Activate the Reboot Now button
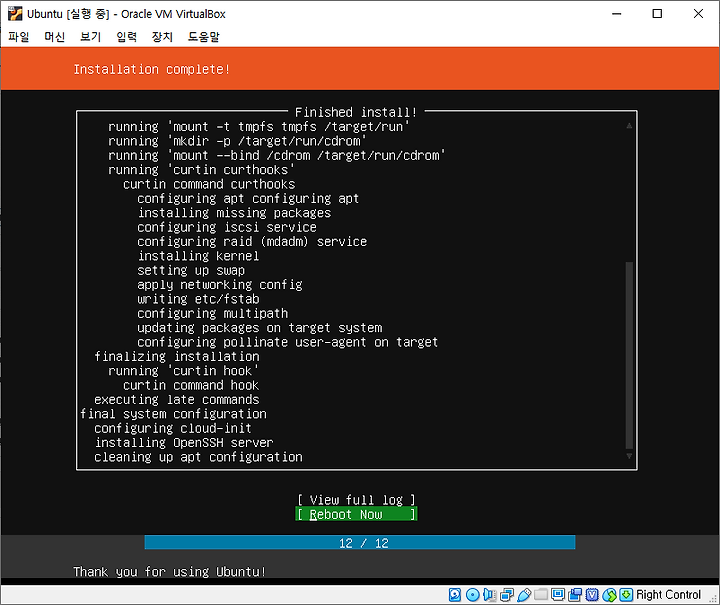 (x=356, y=514)
